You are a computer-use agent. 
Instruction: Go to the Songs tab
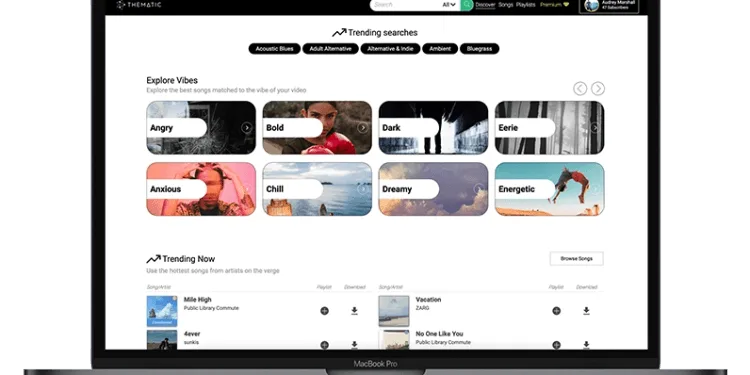pos(506,5)
